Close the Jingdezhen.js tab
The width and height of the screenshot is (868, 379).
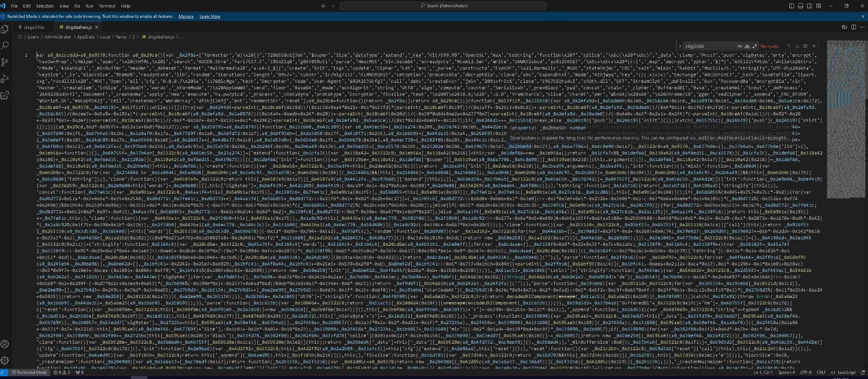97,27
